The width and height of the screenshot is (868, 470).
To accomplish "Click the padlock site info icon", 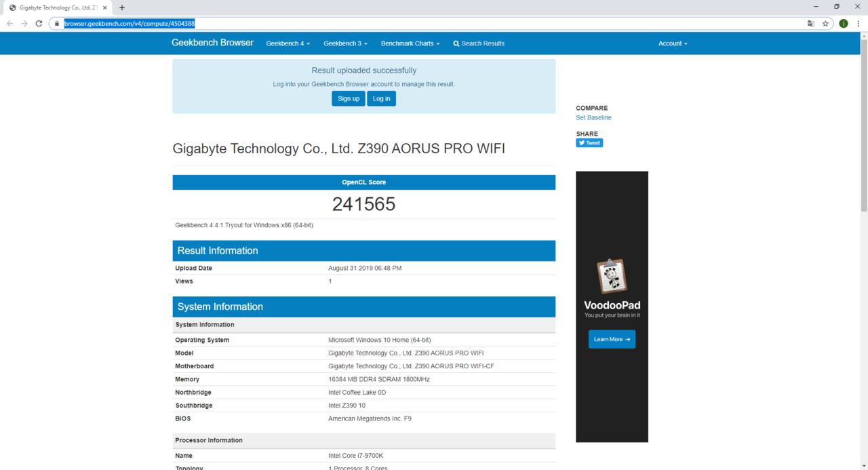I will [x=57, y=23].
